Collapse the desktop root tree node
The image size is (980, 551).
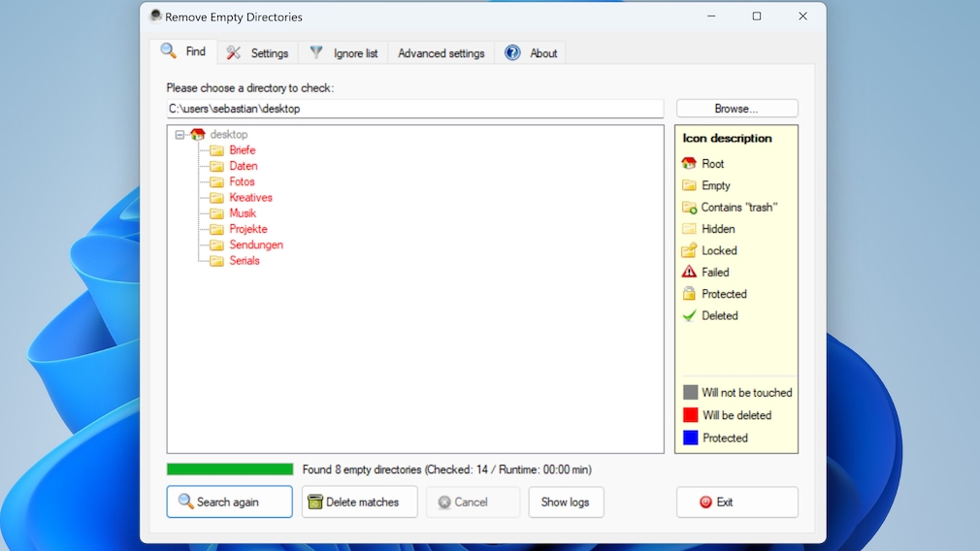180,135
